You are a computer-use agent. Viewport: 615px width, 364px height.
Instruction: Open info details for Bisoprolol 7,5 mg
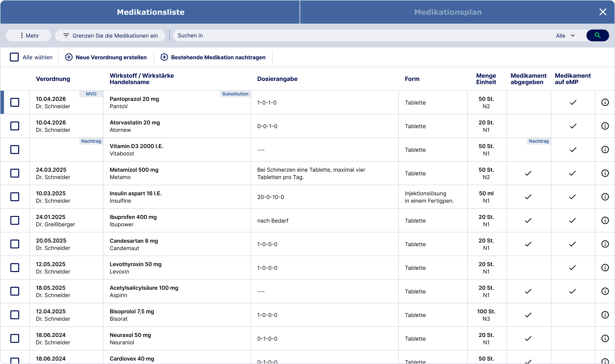pyautogui.click(x=605, y=315)
